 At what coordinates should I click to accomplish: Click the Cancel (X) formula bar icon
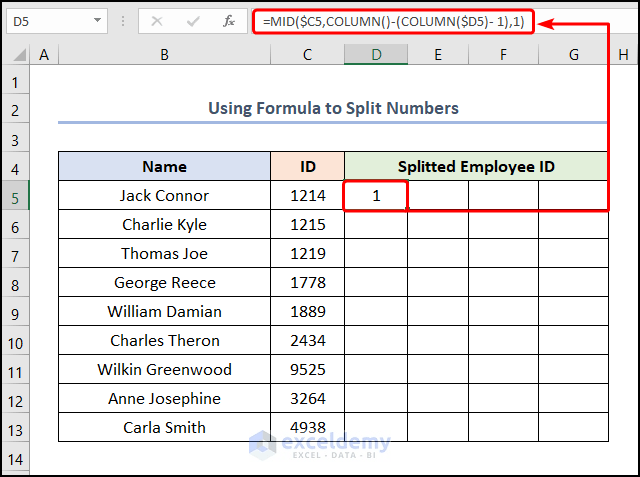[157, 21]
